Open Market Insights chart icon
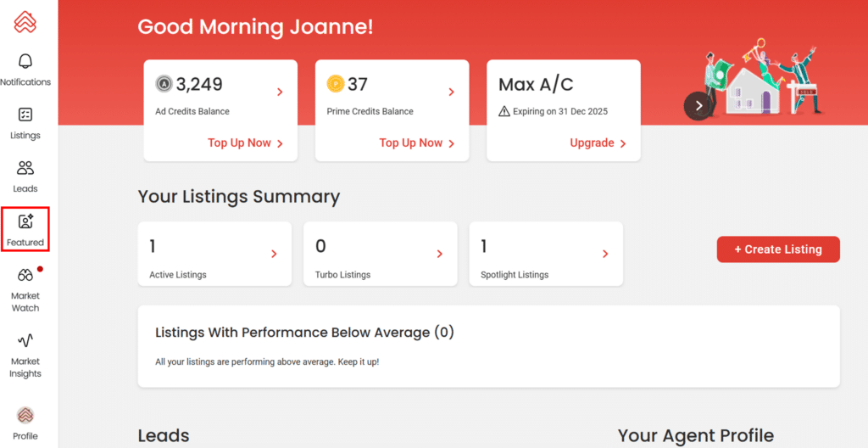The width and height of the screenshot is (868, 448). pyautogui.click(x=25, y=340)
